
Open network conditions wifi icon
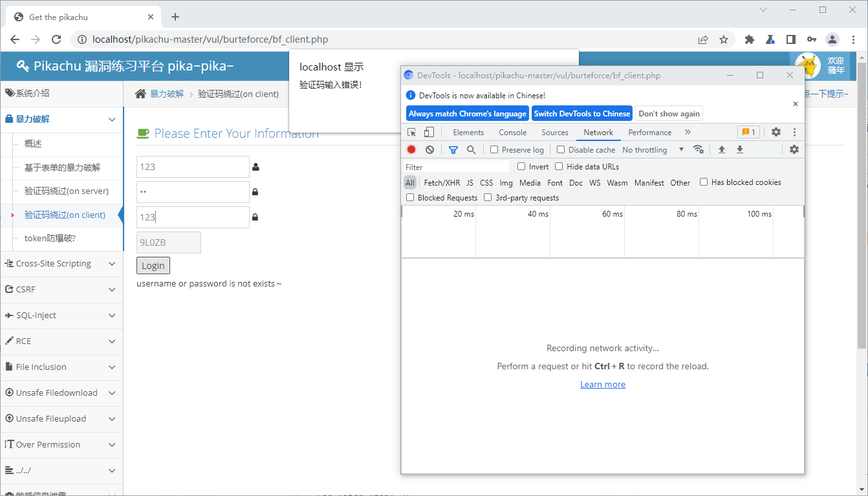pos(699,149)
